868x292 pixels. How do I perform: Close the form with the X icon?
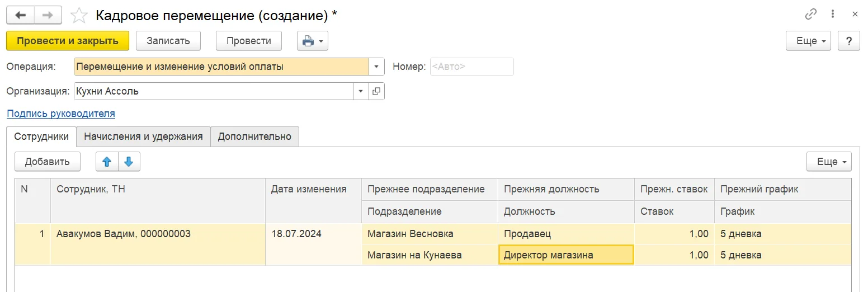pyautogui.click(x=855, y=15)
